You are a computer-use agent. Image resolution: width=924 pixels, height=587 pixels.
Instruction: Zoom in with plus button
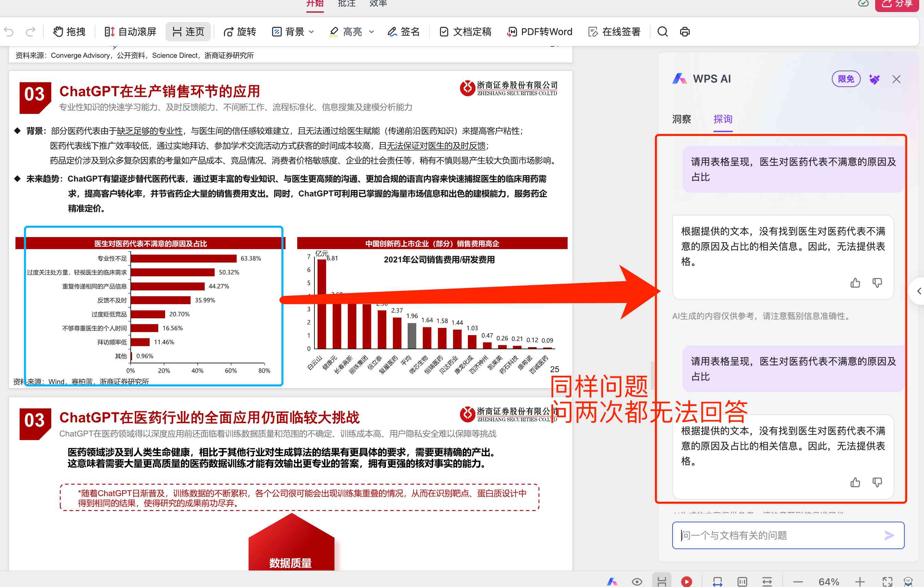coord(860,581)
